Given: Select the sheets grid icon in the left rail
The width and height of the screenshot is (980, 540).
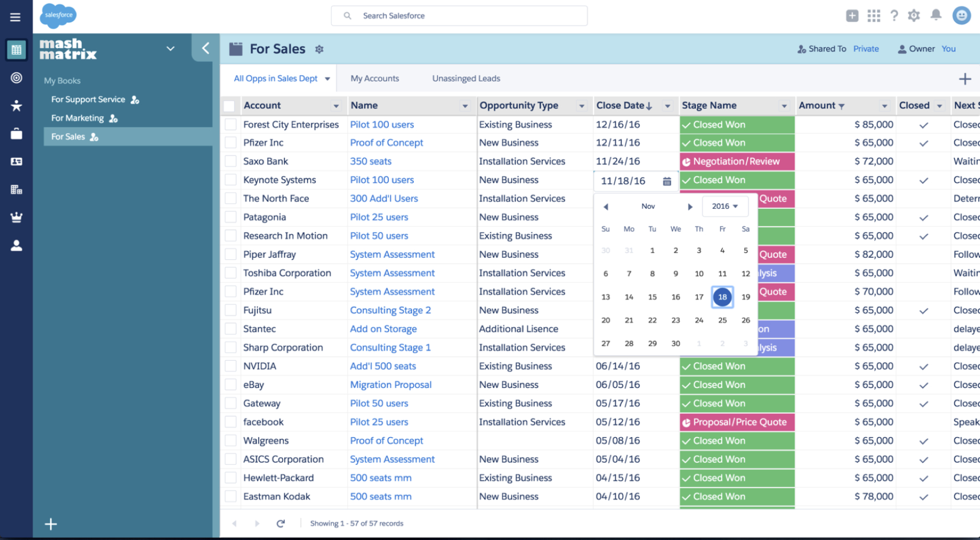Looking at the screenshot, I should click(16, 50).
